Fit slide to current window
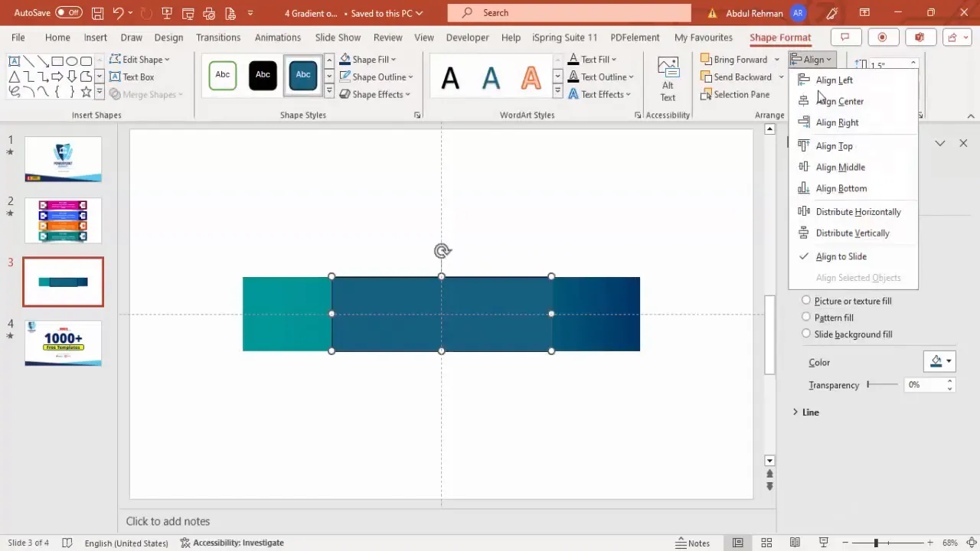This screenshot has width=980, height=551. [x=971, y=543]
